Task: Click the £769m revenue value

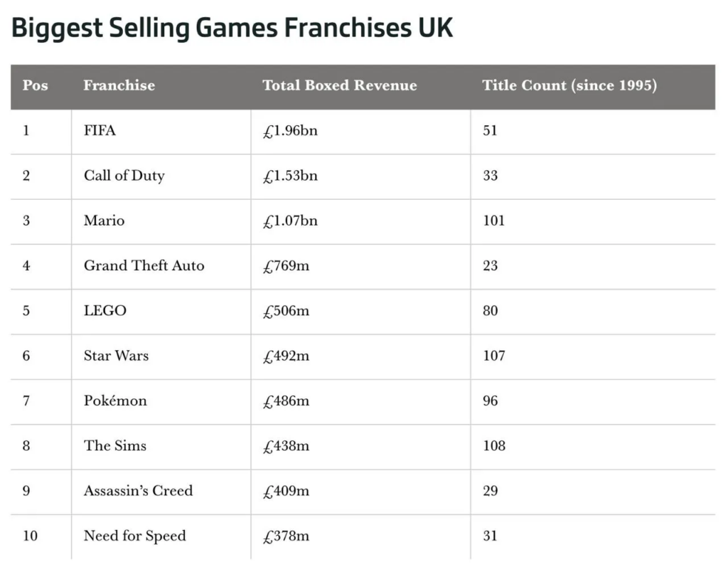Action: [286, 266]
